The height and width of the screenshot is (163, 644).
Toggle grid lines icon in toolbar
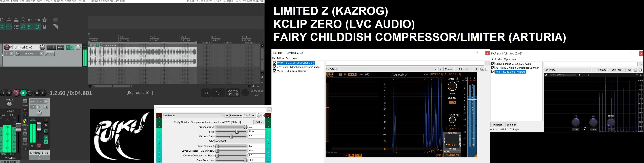point(30,27)
